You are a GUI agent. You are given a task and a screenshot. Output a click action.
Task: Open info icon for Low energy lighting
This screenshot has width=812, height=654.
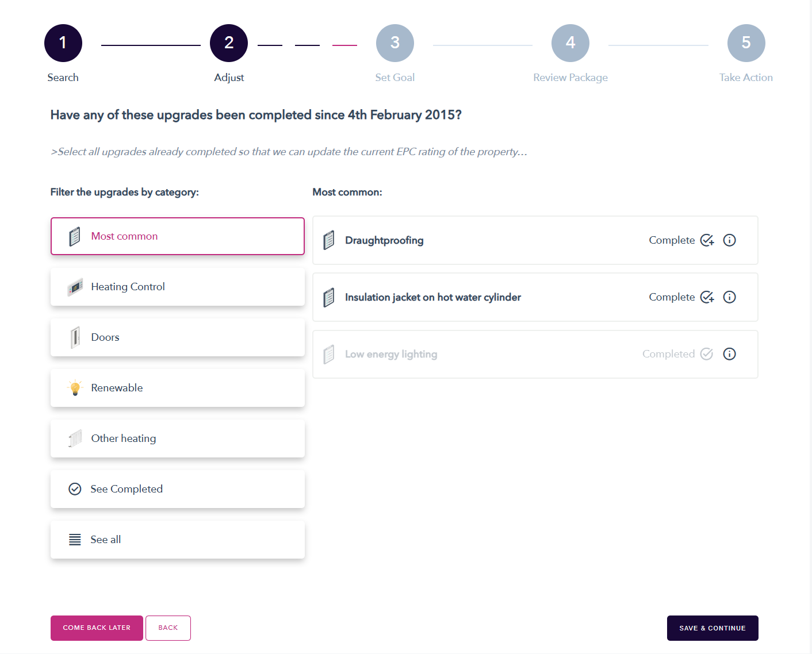point(729,354)
